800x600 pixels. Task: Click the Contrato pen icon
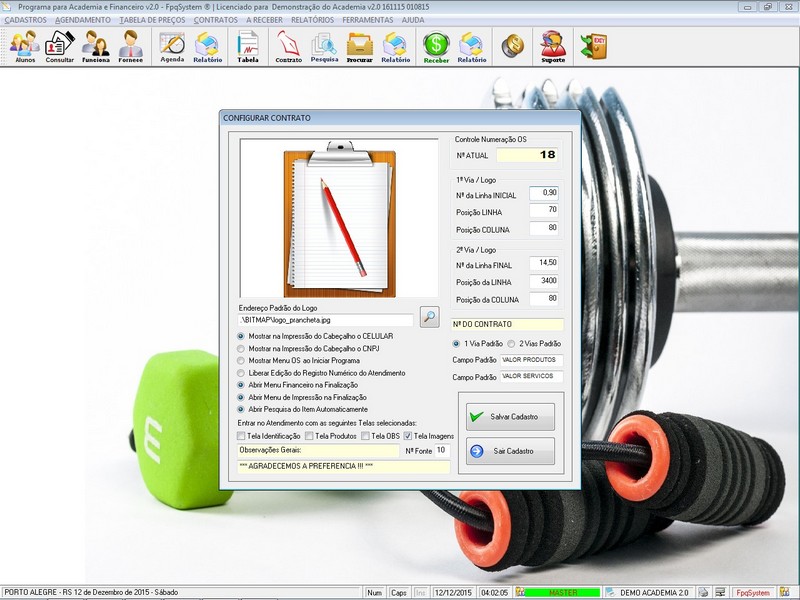coord(289,46)
